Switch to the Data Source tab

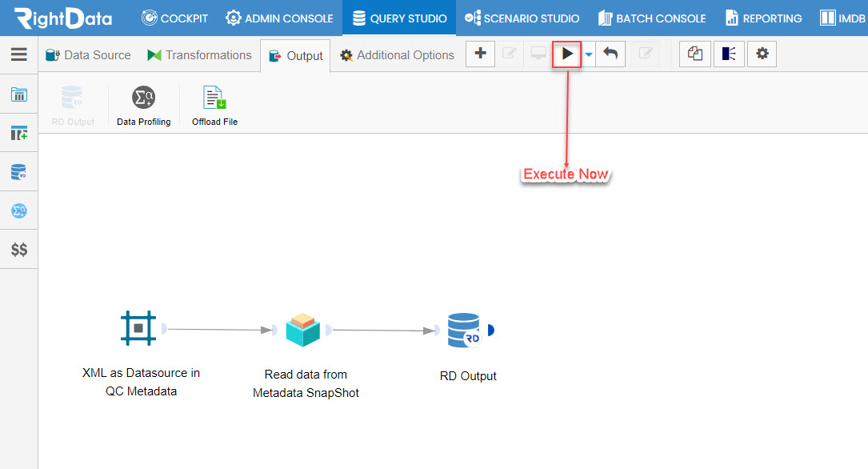tap(88, 55)
